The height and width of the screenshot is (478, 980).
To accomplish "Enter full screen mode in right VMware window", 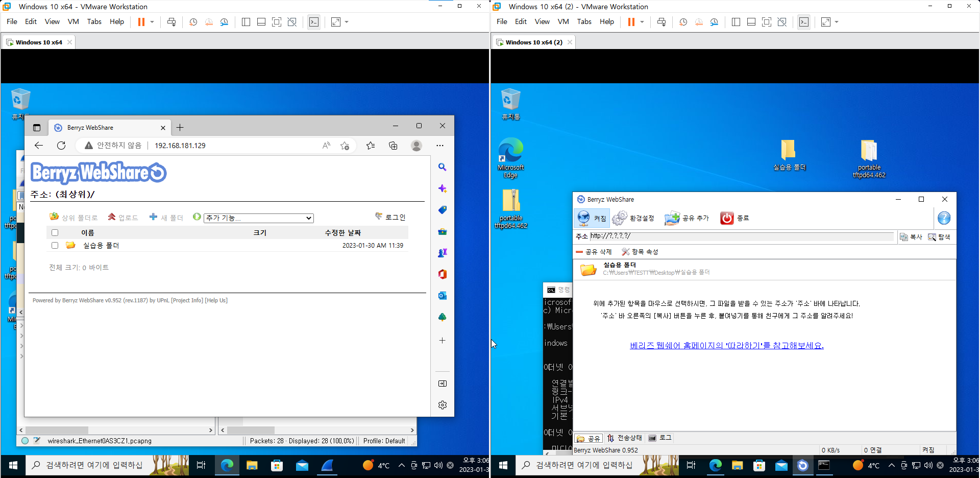I will [x=766, y=22].
